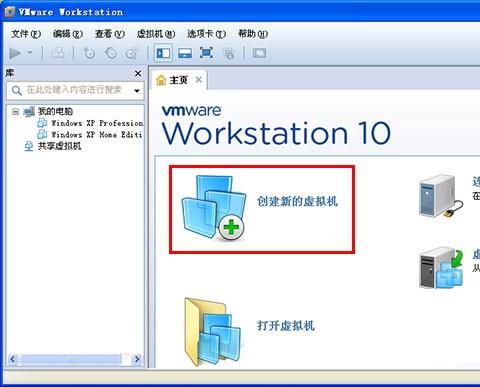Screen dimensions: 480x387
Task: Click the search magnifier icon
Action: coord(16,90)
